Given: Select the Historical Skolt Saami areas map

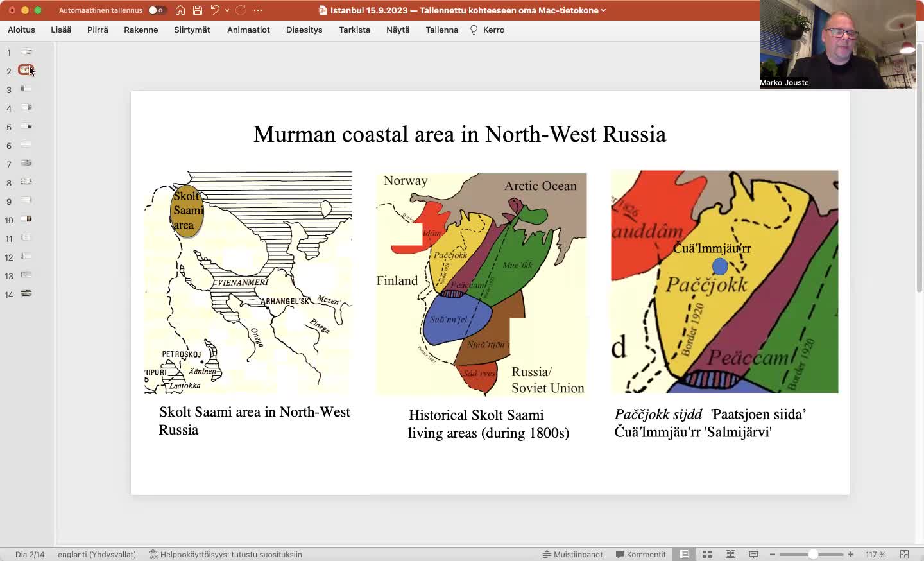Looking at the screenshot, I should click(481, 284).
